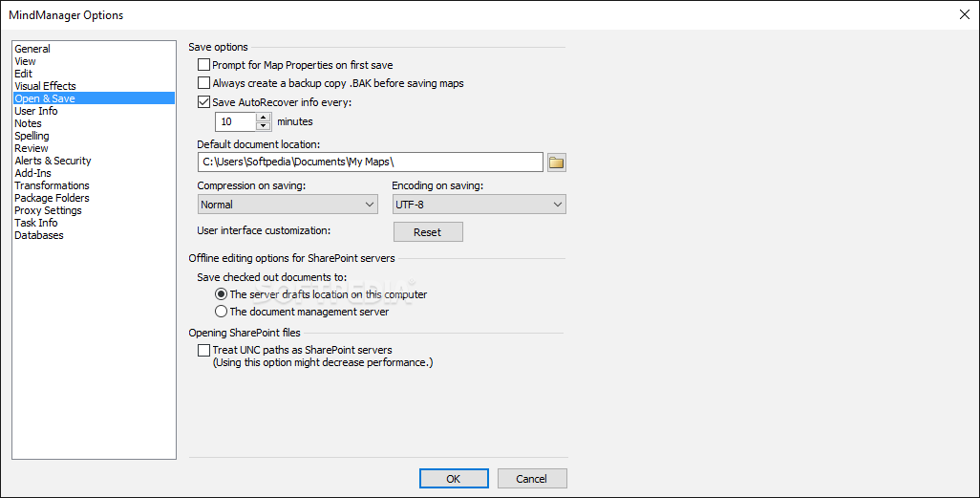Screen dimensions: 980x498
Task: Check Always create a backup copy option
Action: point(203,82)
